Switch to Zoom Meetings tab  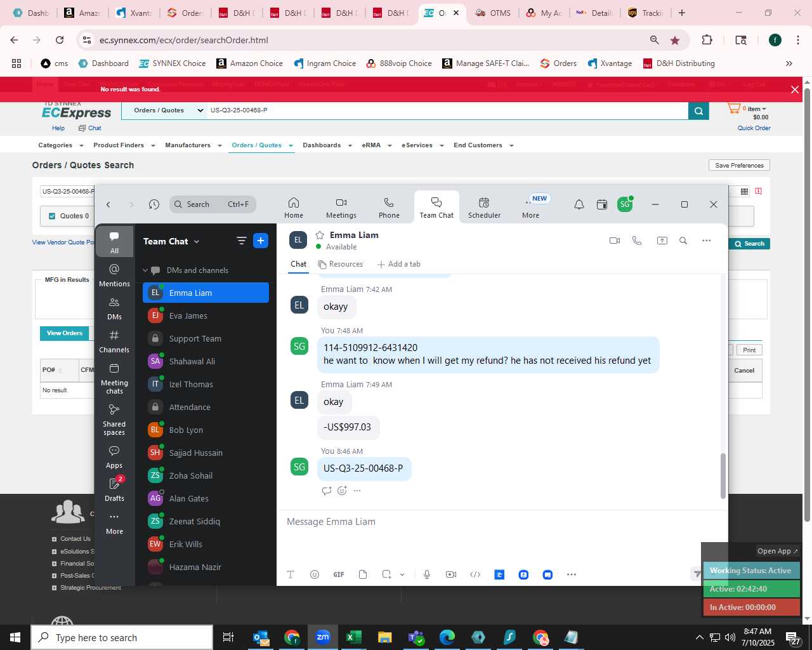[341, 208]
